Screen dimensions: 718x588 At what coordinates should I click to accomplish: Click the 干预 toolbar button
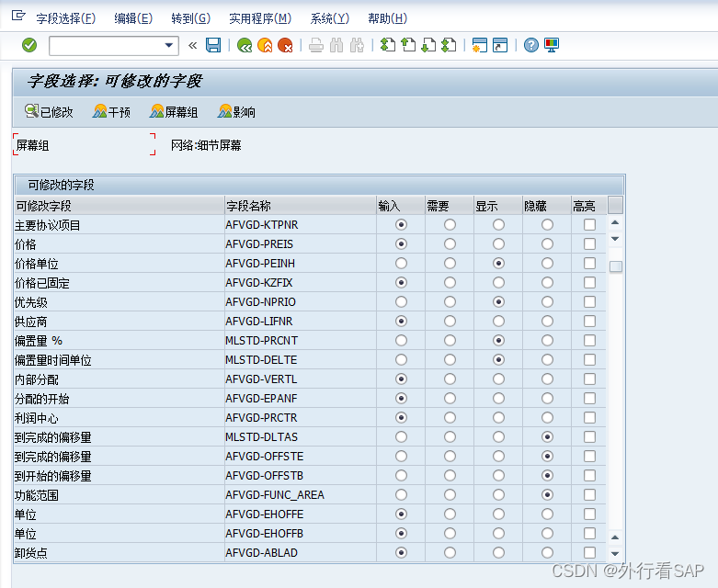[x=112, y=112]
